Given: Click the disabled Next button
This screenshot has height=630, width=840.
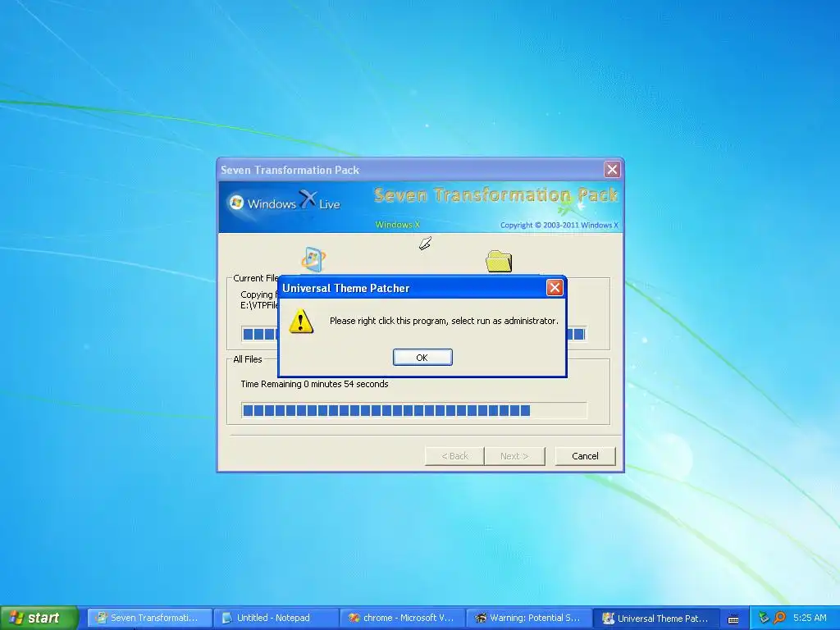Looking at the screenshot, I should pyautogui.click(x=514, y=456).
